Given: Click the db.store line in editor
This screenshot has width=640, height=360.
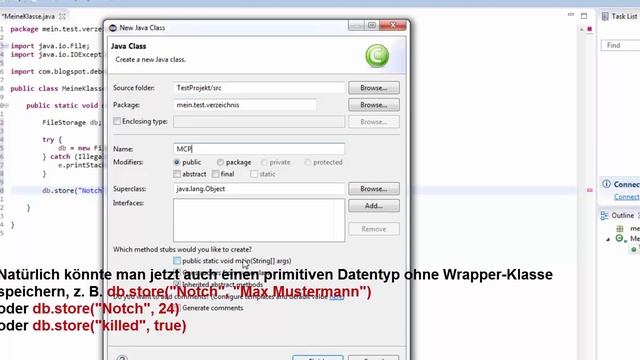Looking at the screenshot, I should click(73, 191).
